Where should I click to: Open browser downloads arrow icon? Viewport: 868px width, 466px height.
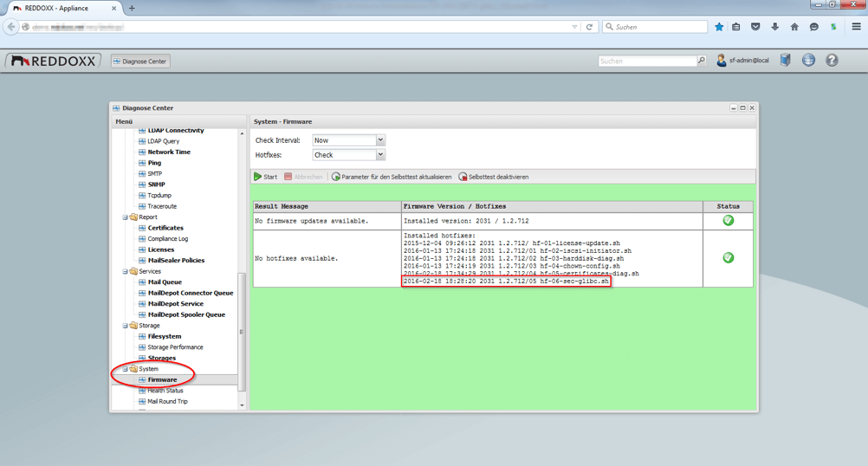pos(775,27)
